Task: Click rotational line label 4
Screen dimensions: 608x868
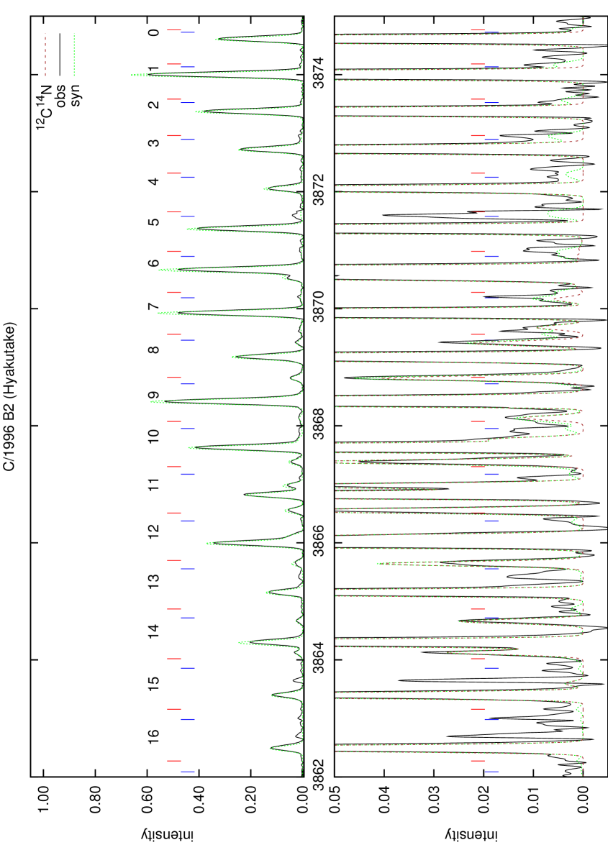Action: tap(153, 181)
